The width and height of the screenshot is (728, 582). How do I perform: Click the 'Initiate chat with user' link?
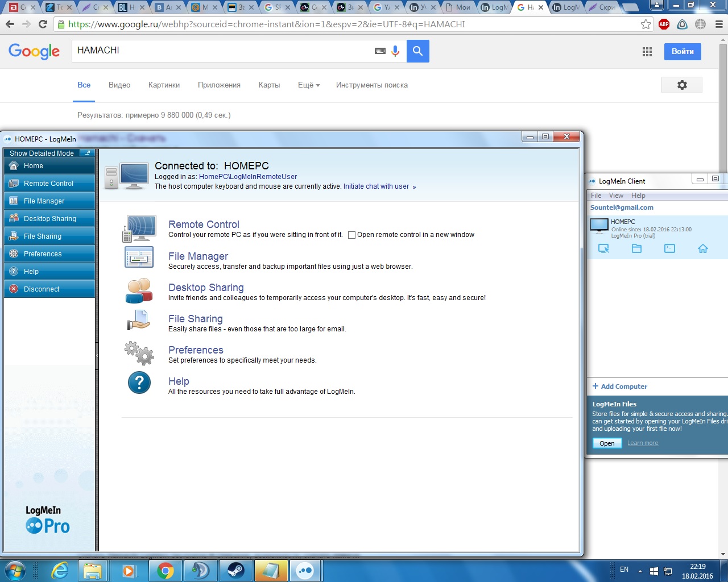point(377,186)
